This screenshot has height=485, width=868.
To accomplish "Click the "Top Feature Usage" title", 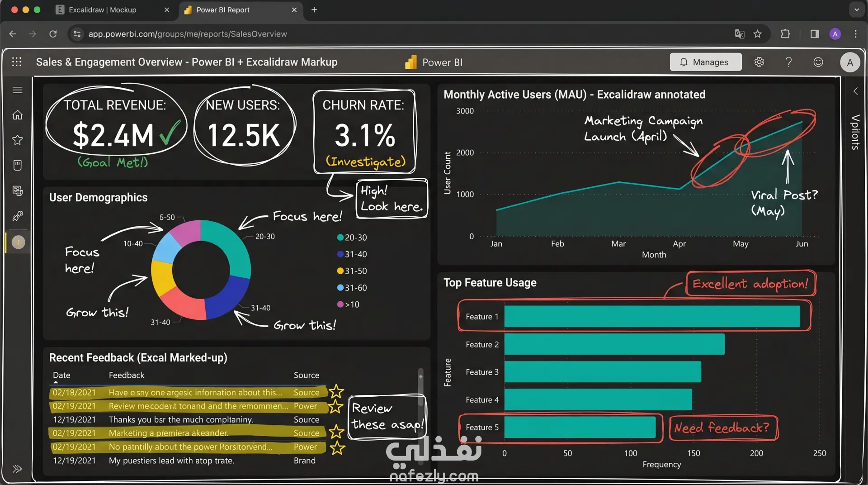I will pos(490,283).
